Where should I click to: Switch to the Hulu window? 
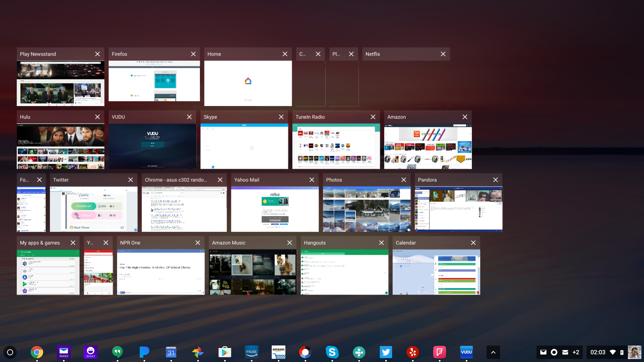pyautogui.click(x=60, y=140)
